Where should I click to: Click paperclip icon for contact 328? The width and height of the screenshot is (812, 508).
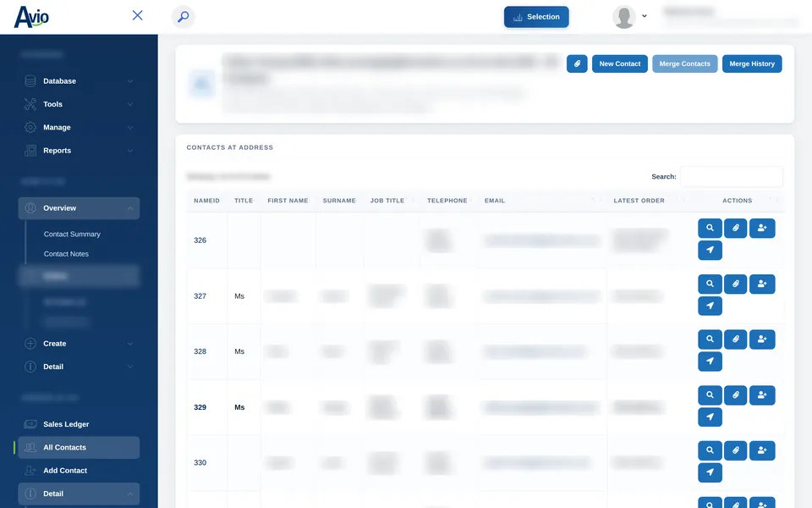[735, 340]
